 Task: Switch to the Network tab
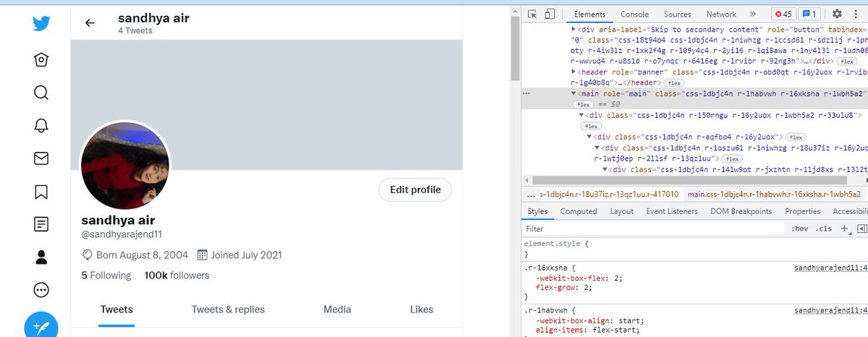pyautogui.click(x=721, y=14)
